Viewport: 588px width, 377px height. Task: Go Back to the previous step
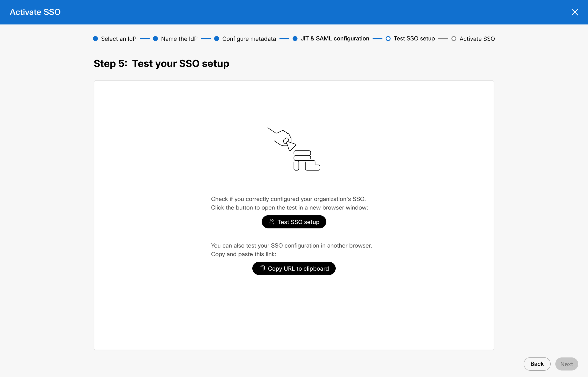pos(537,364)
